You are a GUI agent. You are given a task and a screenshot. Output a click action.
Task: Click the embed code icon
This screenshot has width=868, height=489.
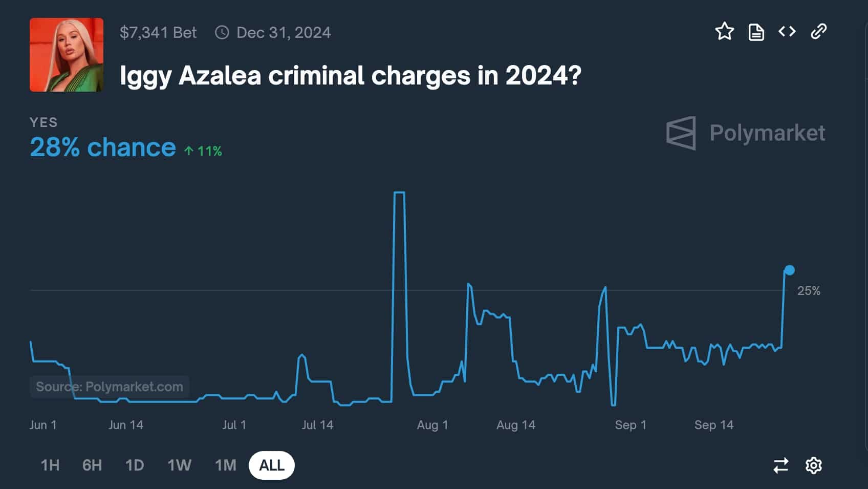[787, 31]
